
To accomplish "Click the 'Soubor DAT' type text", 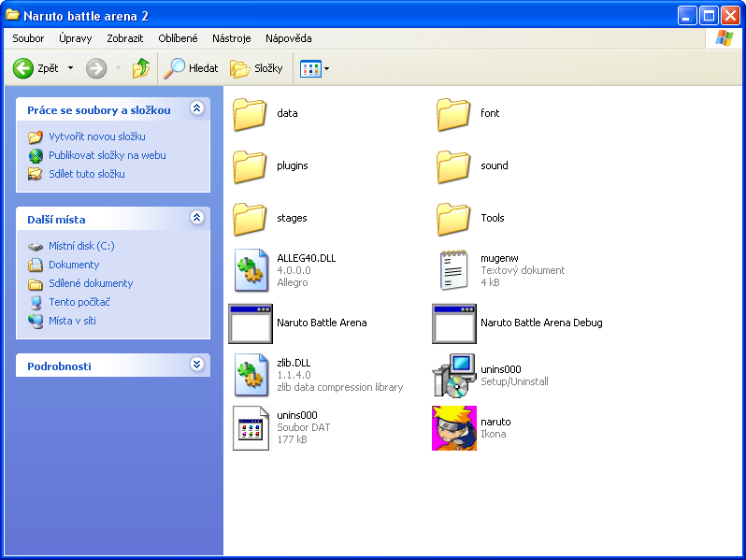I will point(304,427).
